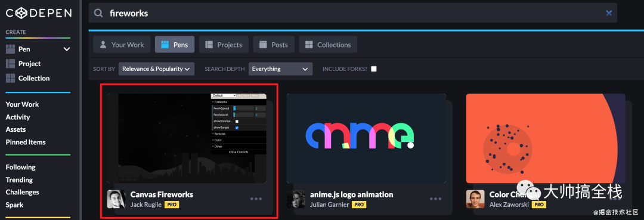
Task: Click Julian Garnier's avatar image
Action: coord(296,199)
